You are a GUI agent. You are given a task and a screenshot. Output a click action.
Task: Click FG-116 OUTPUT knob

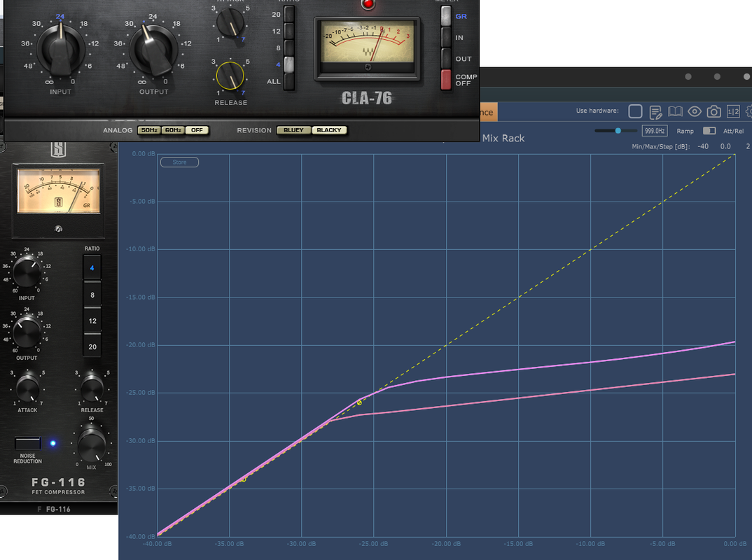tap(27, 332)
